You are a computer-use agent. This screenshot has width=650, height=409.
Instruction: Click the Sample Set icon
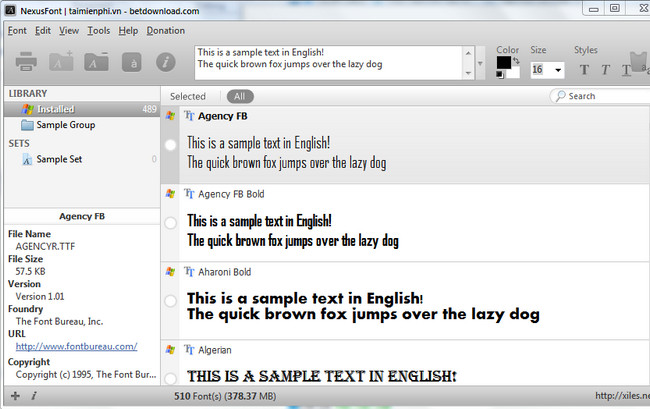coord(27,159)
